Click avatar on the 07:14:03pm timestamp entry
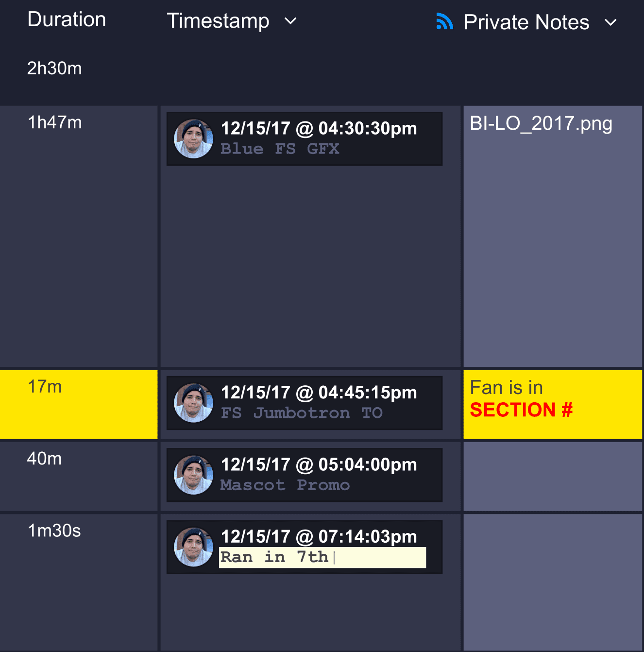Screen dimensions: 644x652 click(193, 547)
